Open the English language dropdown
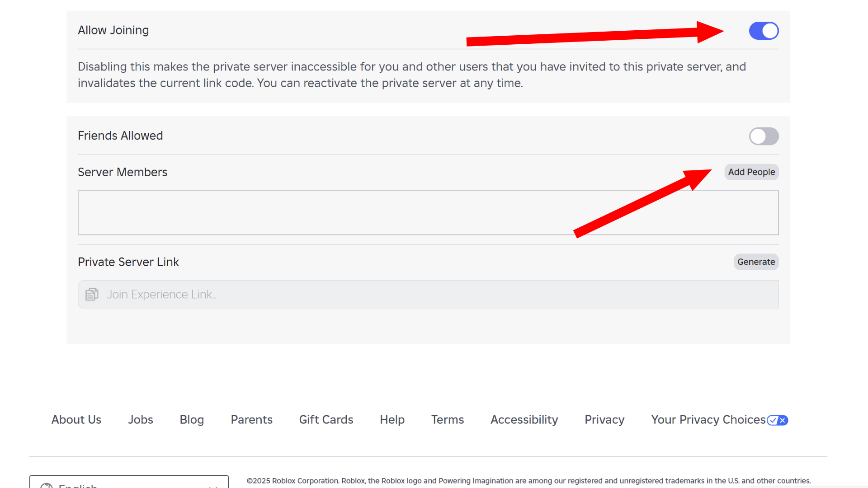The width and height of the screenshot is (868, 488). (129, 483)
